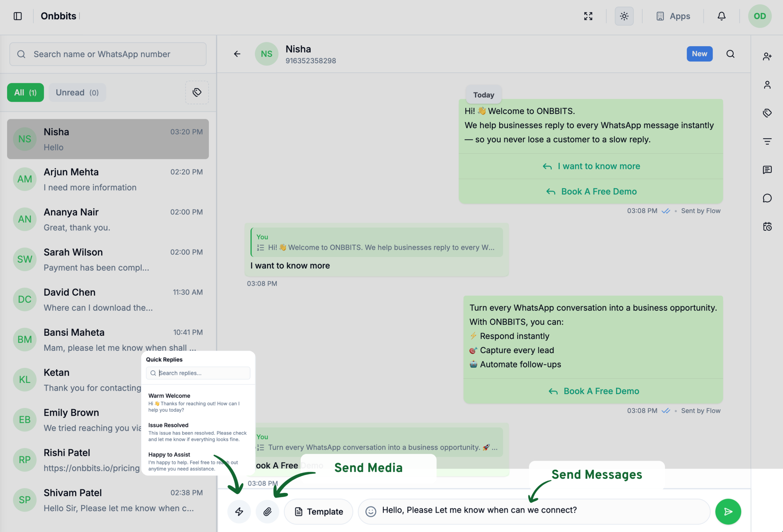Open emoji picker smiley icon
Image resolution: width=783 pixels, height=532 pixels.
click(371, 512)
